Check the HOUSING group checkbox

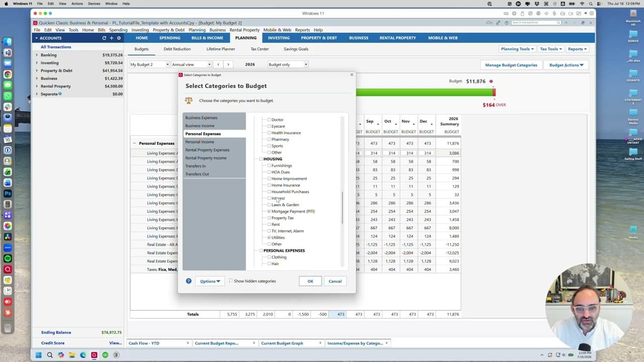click(x=261, y=159)
